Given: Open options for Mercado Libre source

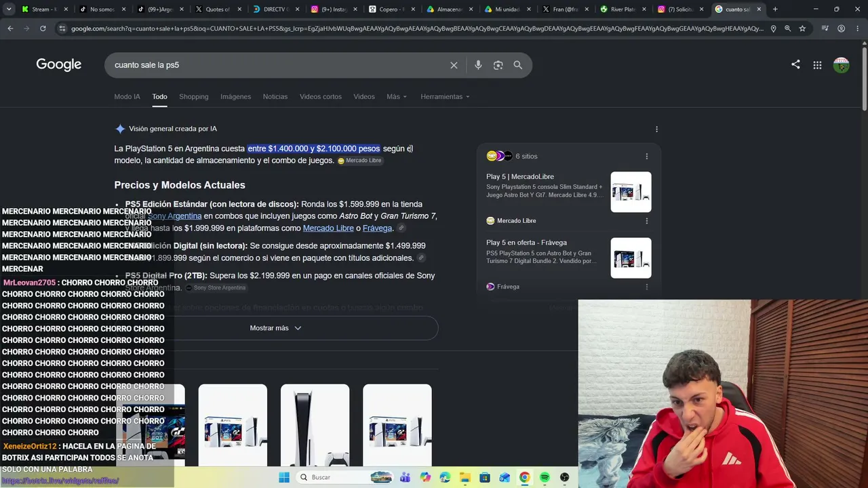Looking at the screenshot, I should pyautogui.click(x=646, y=220).
